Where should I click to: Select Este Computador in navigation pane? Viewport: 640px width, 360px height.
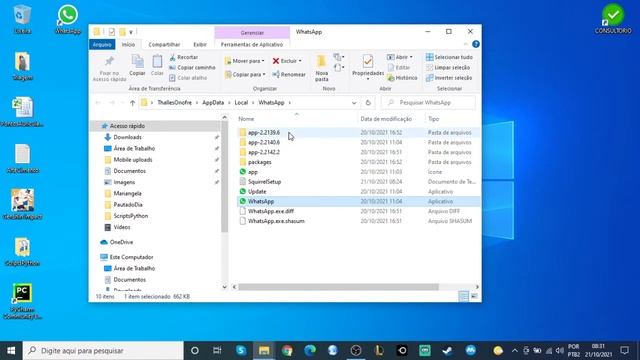[131, 257]
